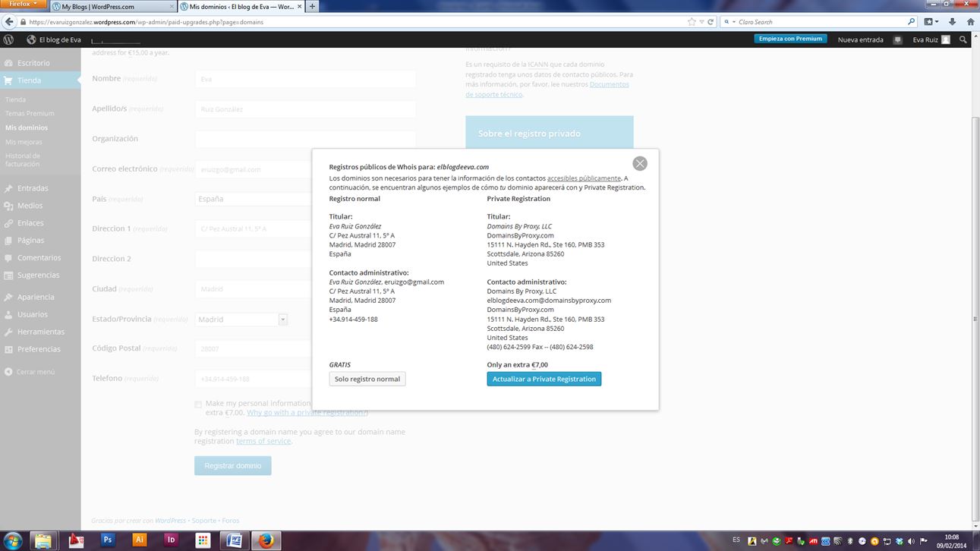Open the notifications icon in admin bar

(898, 39)
